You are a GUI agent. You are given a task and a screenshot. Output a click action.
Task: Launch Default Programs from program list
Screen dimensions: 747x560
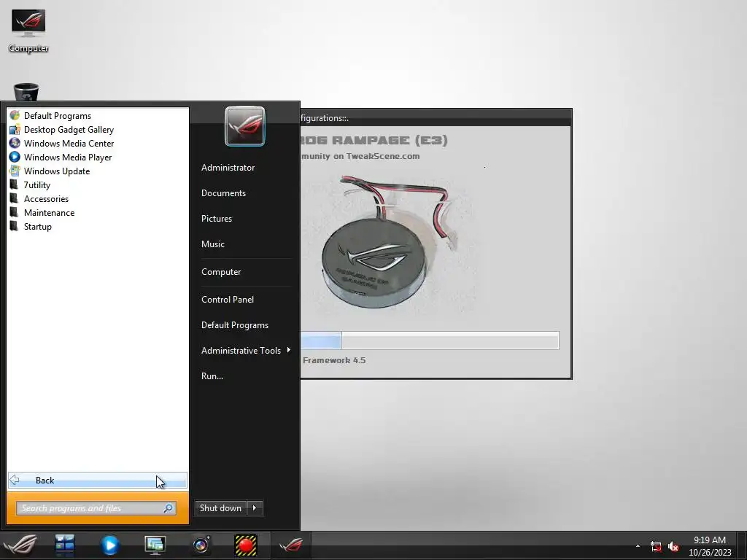(57, 116)
